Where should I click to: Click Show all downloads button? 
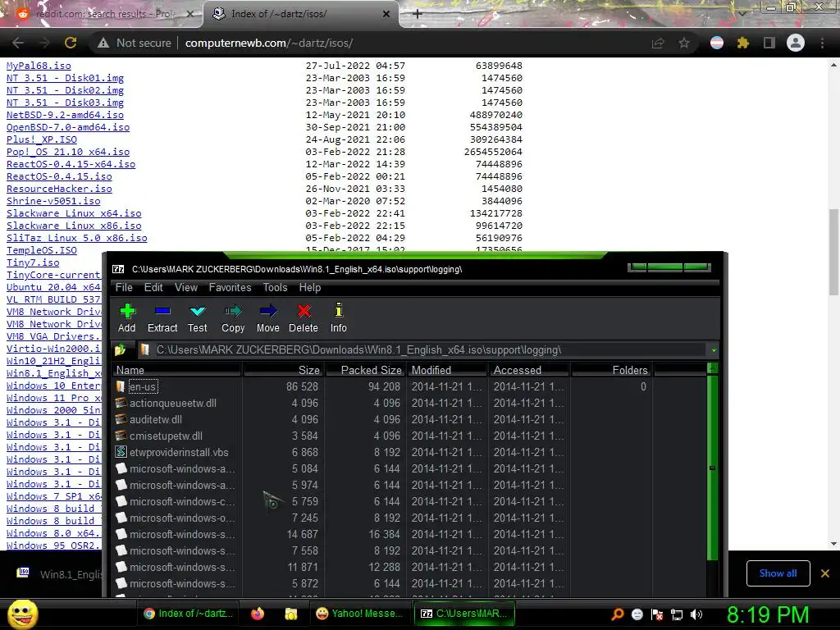(778, 573)
